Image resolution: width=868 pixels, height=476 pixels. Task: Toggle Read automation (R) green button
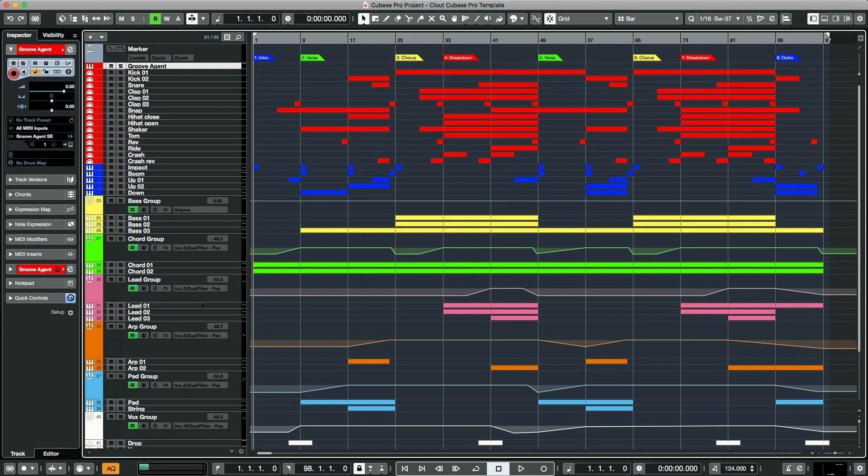155,19
